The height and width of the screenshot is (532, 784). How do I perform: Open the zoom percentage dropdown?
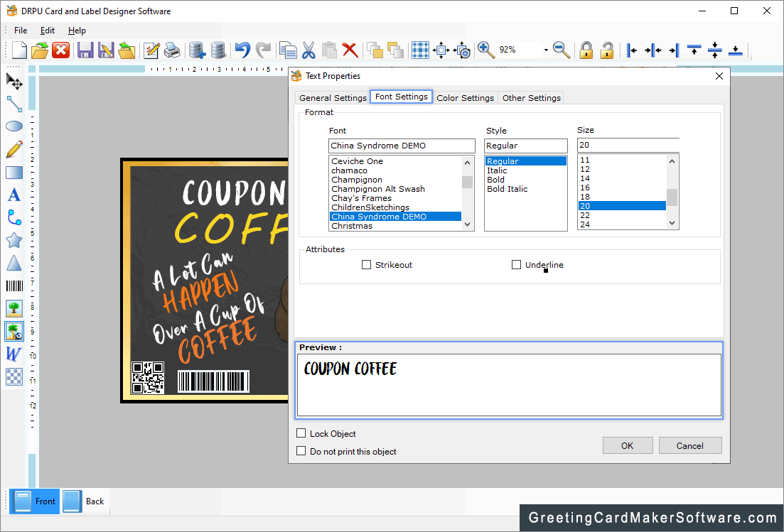coord(545,50)
